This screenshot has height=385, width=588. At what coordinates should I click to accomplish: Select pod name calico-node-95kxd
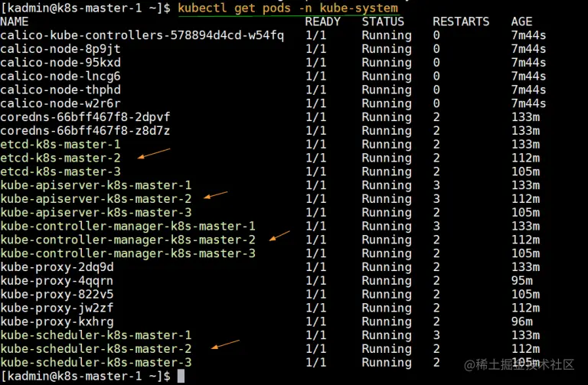pos(60,63)
